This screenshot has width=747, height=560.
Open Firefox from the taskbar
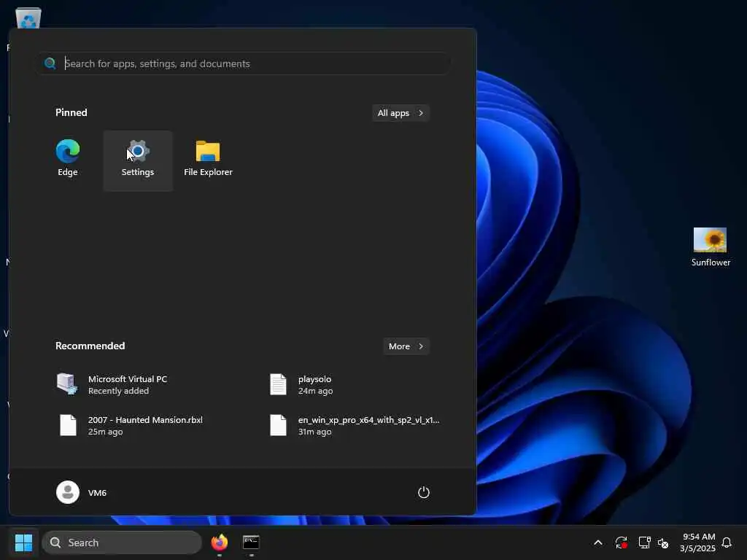220,542
